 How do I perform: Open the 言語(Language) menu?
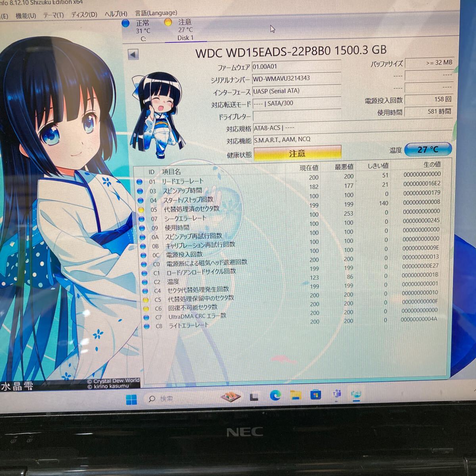click(x=156, y=13)
